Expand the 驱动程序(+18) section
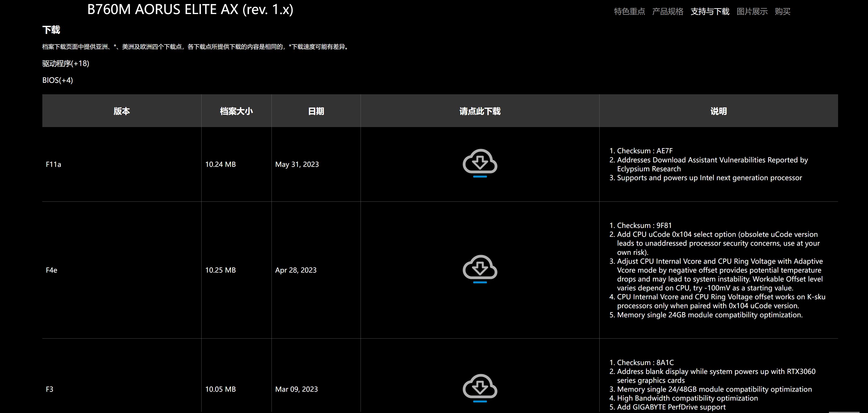Screen dimensions: 868x413 [x=66, y=63]
